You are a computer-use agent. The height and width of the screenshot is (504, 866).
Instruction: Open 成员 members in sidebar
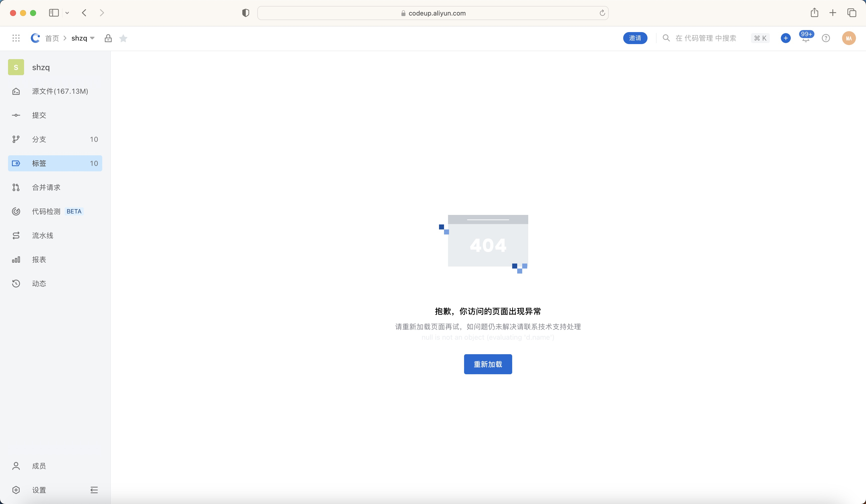pyautogui.click(x=55, y=466)
